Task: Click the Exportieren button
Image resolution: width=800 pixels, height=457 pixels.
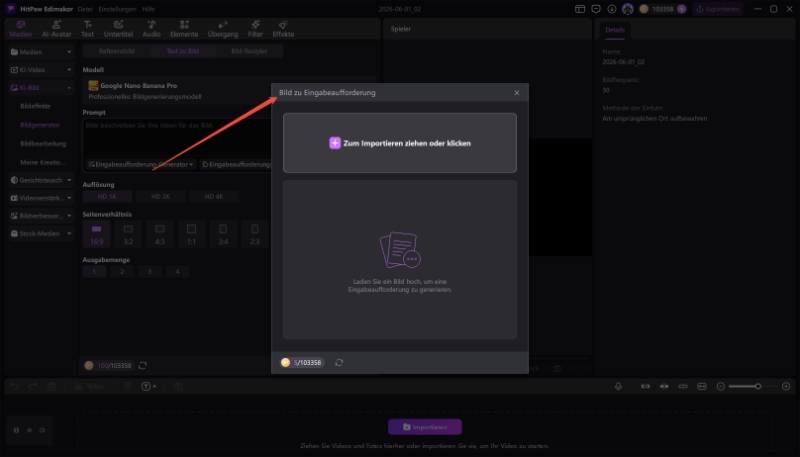Action: pos(717,9)
